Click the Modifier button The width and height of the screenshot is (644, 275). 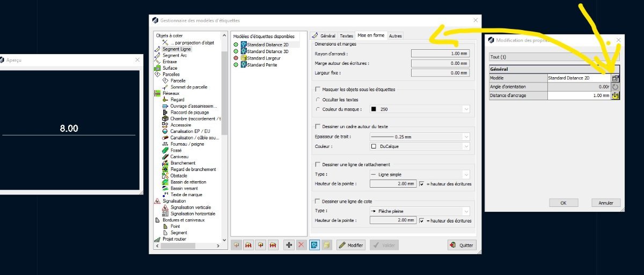351,245
